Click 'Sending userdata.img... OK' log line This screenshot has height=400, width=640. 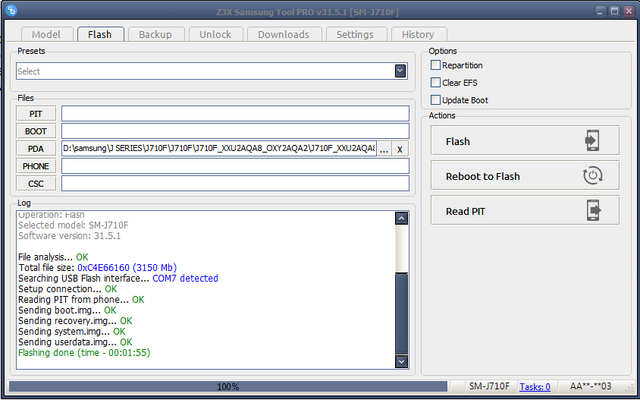point(75,342)
